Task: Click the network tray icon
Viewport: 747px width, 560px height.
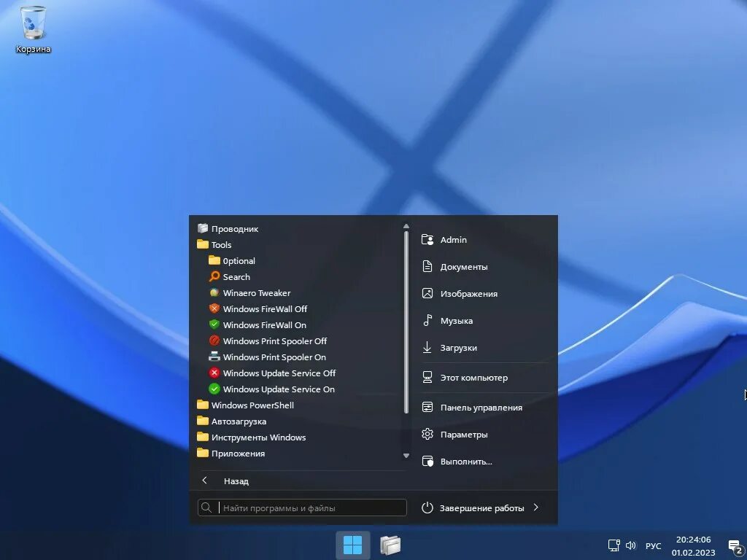Action: coord(614,545)
